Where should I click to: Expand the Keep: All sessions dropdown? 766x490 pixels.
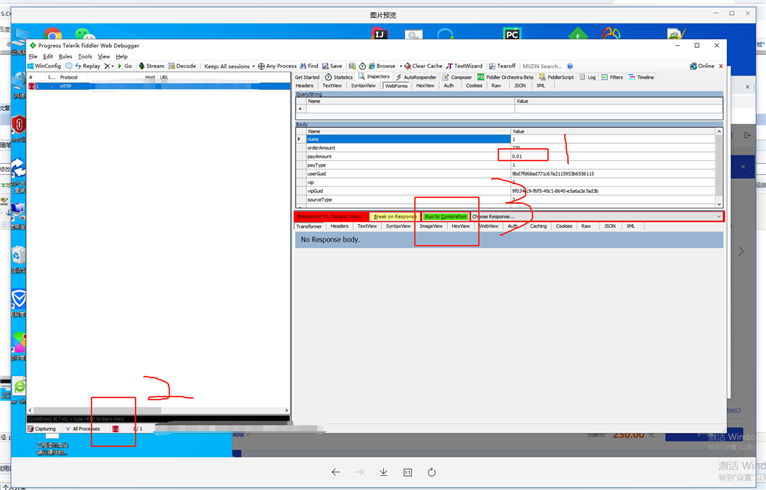tap(230, 66)
